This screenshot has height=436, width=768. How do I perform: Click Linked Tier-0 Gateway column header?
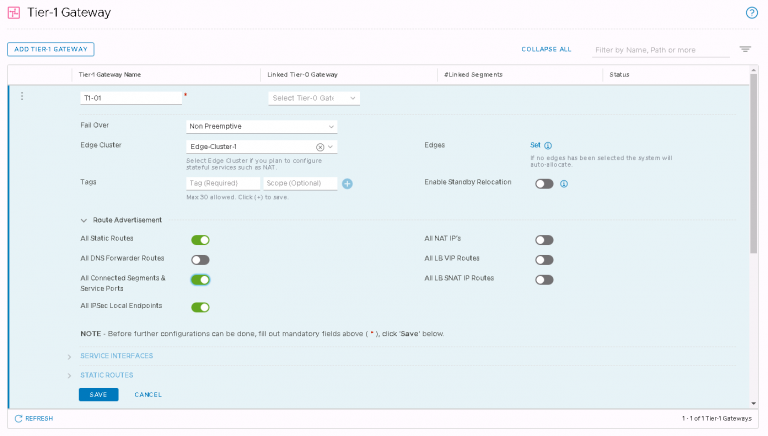tap(303, 75)
